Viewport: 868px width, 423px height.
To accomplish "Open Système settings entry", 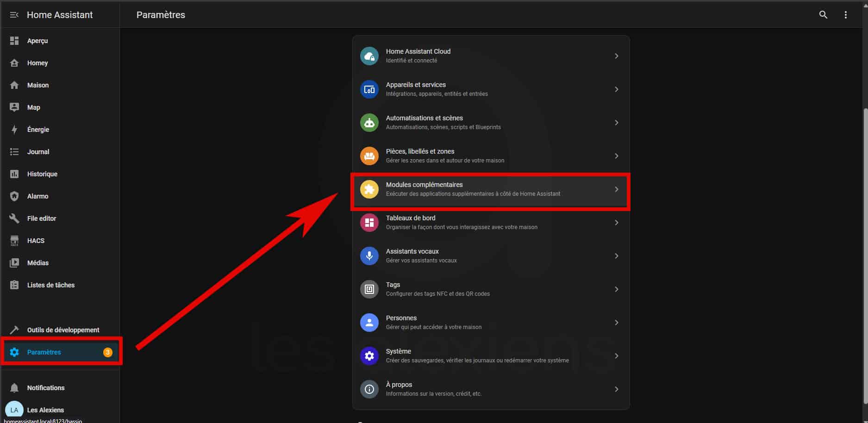I will point(491,356).
